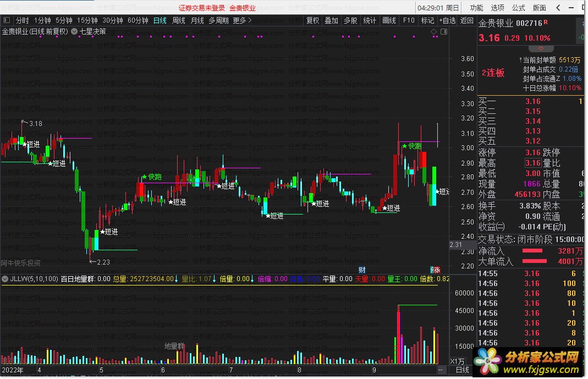
Task: Open the 多周期 multi-period view
Action: [218, 20]
